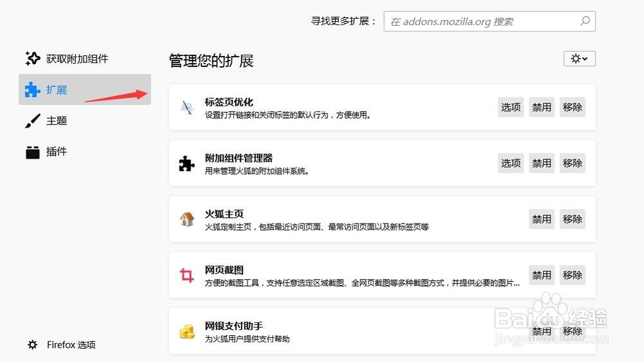This screenshot has height=361, width=644.
Task: Click the description 为火狐用户提供支付帮助
Action: pyautogui.click(x=247, y=339)
